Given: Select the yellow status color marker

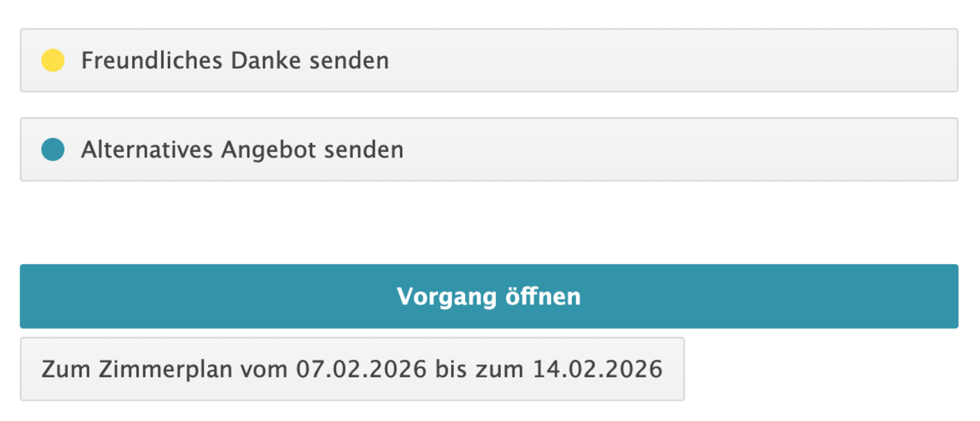Looking at the screenshot, I should coord(53,60).
